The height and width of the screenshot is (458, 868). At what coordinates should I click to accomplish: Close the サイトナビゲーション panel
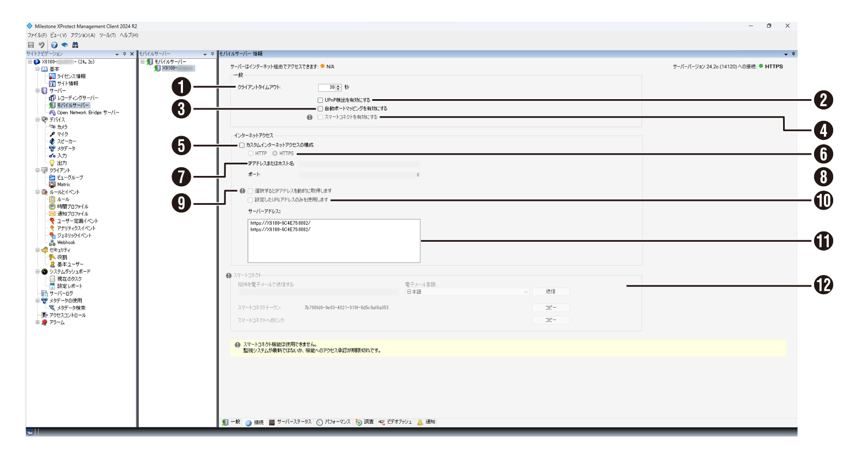132,54
